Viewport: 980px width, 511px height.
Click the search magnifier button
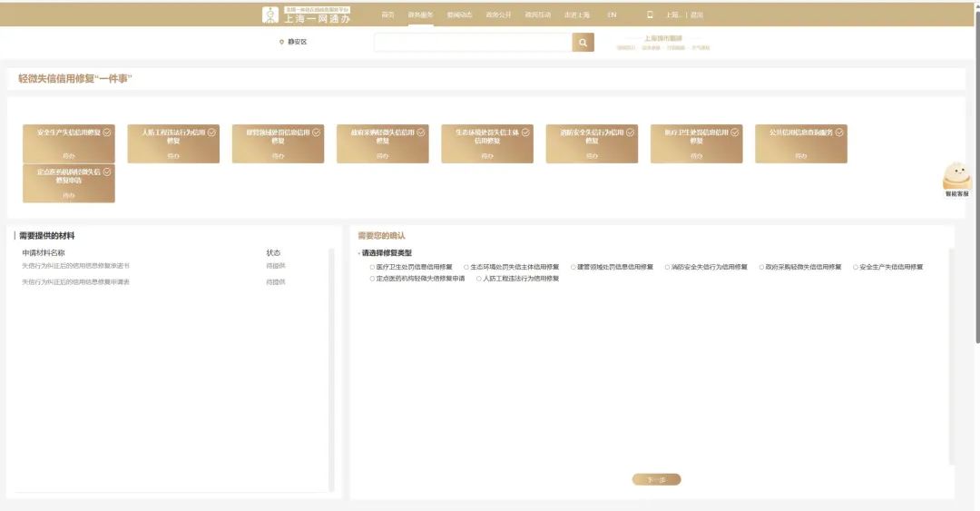[x=583, y=43]
